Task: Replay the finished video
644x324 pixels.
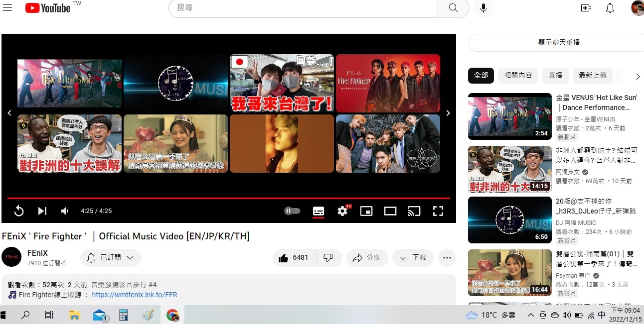Action: pyautogui.click(x=19, y=211)
